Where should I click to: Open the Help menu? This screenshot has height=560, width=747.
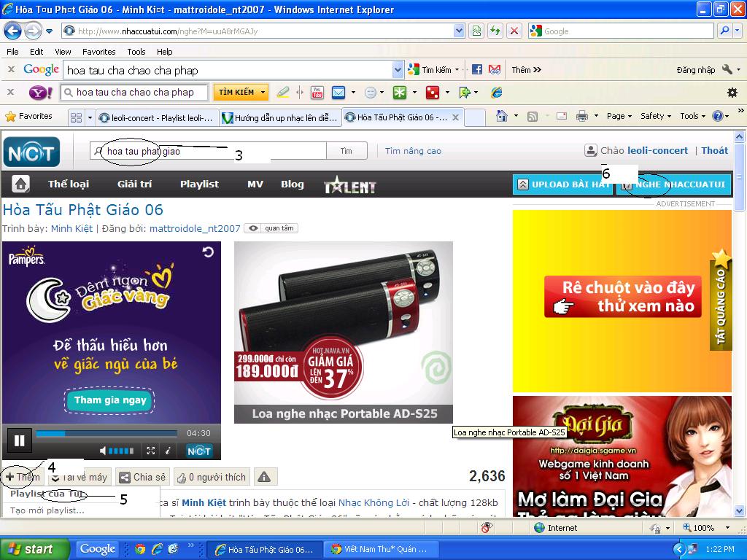click(x=164, y=52)
